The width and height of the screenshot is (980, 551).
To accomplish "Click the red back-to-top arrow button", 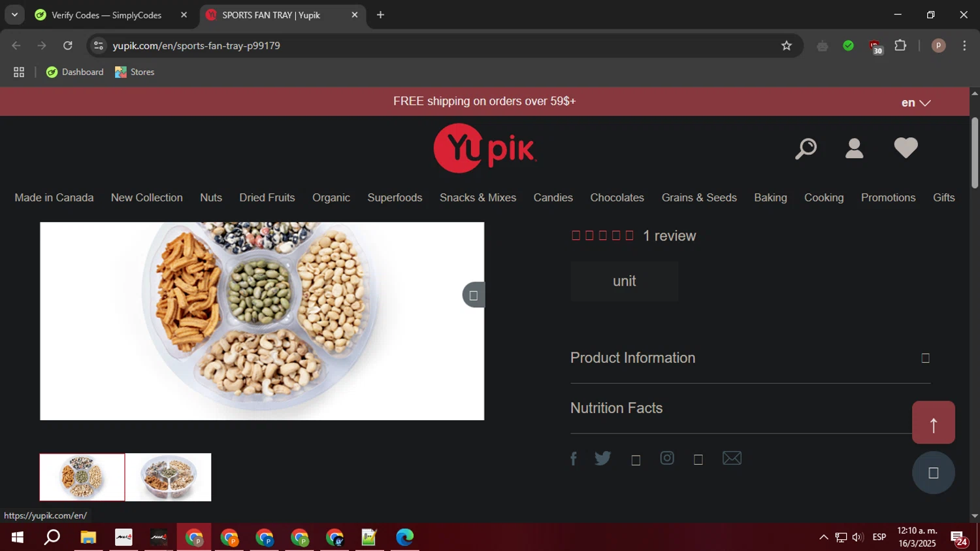I will 934,422.
